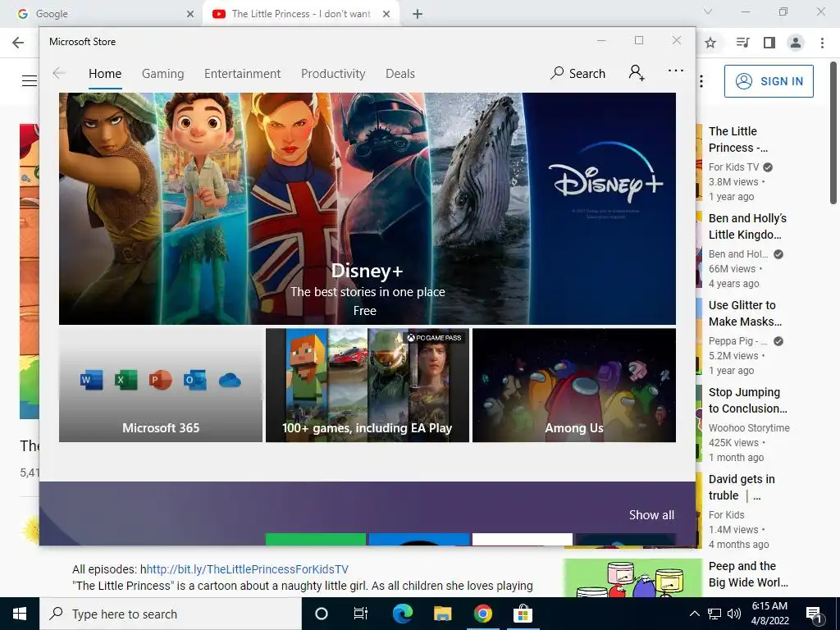The width and height of the screenshot is (840, 630).
Task: Launch Microsoft Edge from the taskbar
Action: (x=402, y=614)
